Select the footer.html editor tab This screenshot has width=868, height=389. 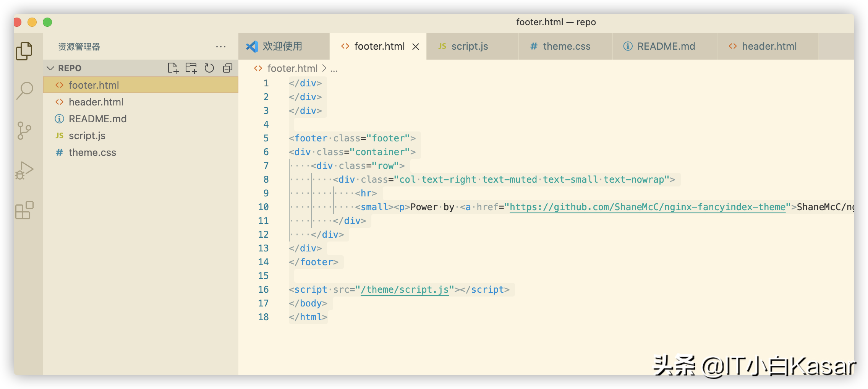click(x=378, y=46)
